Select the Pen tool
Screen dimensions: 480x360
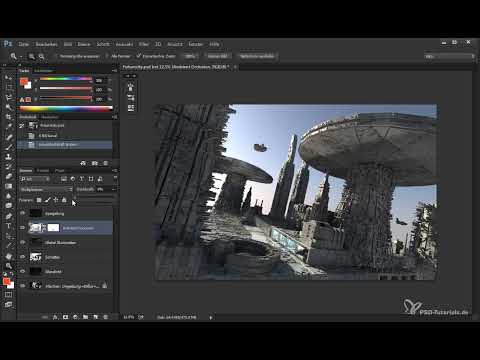coord(8,216)
